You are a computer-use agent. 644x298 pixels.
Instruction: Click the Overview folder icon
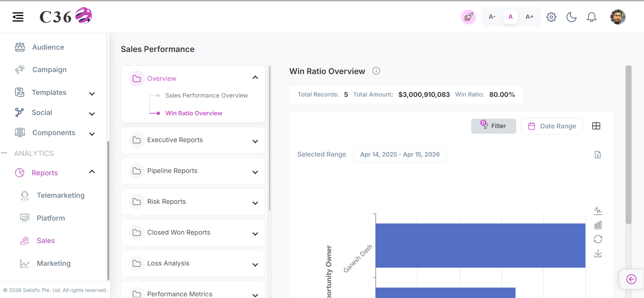(x=137, y=79)
